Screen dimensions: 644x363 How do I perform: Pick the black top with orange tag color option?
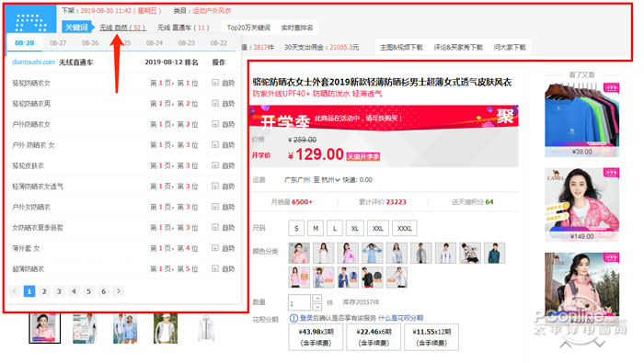click(372, 277)
